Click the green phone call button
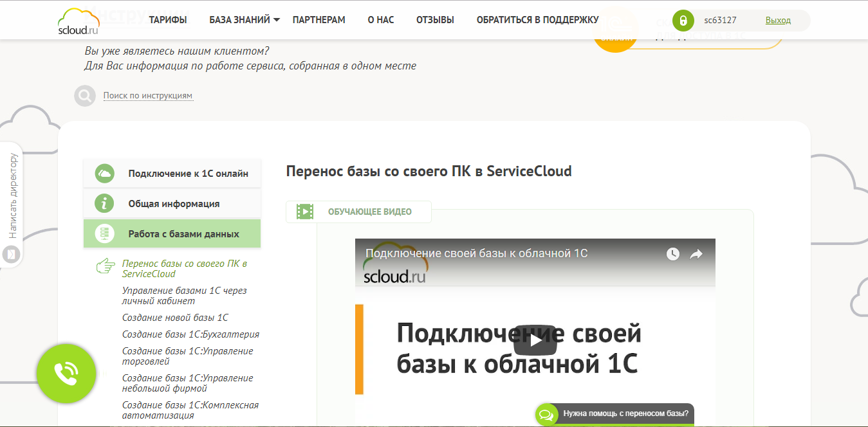The height and width of the screenshot is (427, 868). [x=66, y=374]
